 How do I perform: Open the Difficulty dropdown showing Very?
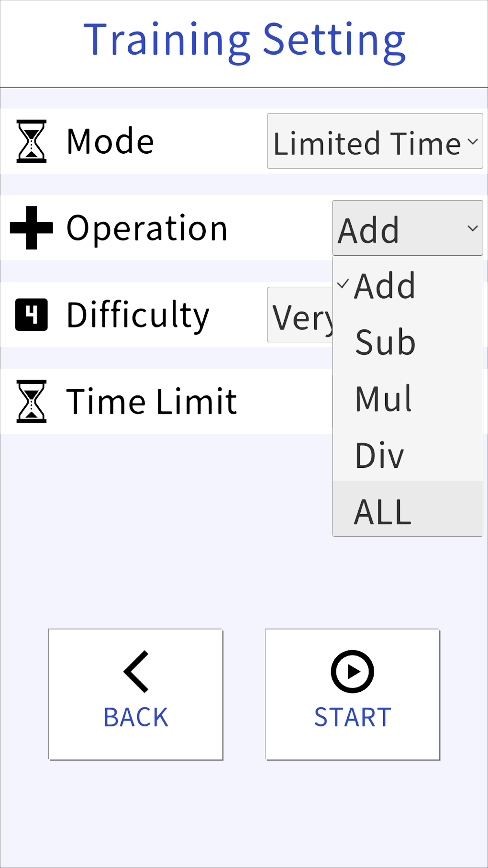point(299,315)
